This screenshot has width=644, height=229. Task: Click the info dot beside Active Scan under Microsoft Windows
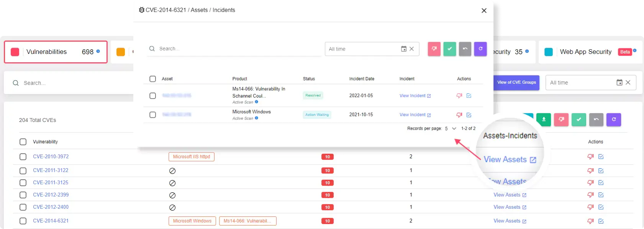[x=256, y=118]
